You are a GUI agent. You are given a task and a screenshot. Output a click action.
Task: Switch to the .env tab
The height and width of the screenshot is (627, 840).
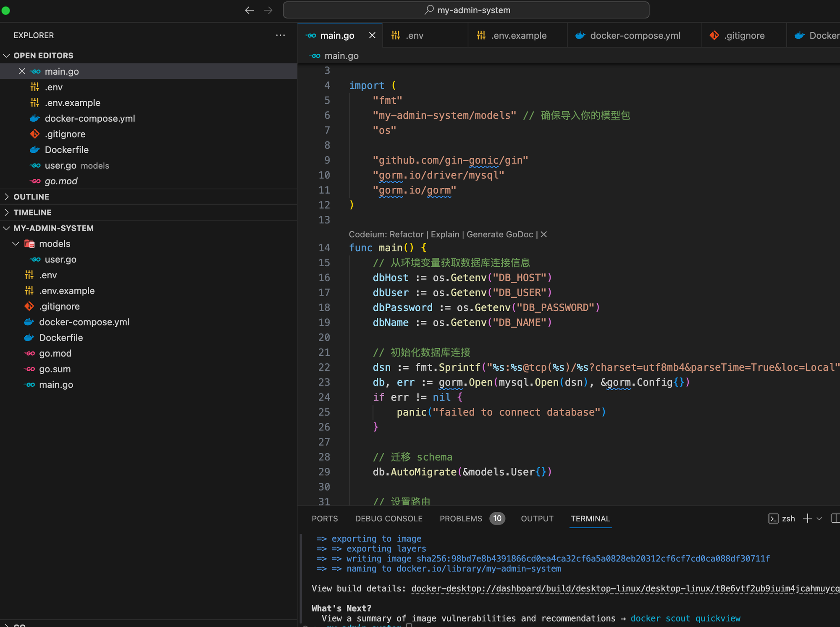pos(425,35)
